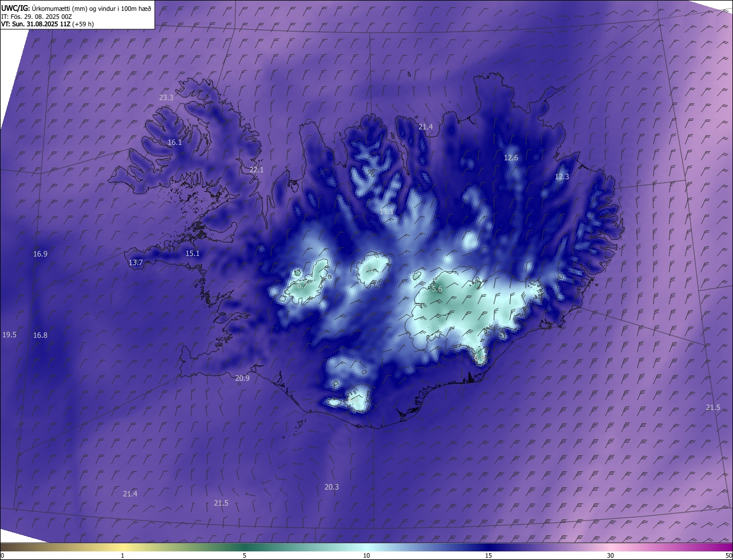Click the value 21.4 on the north coast

pyautogui.click(x=425, y=127)
